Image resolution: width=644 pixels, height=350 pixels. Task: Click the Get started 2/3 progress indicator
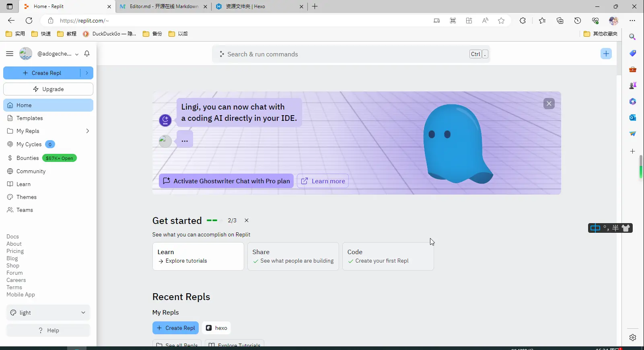222,220
